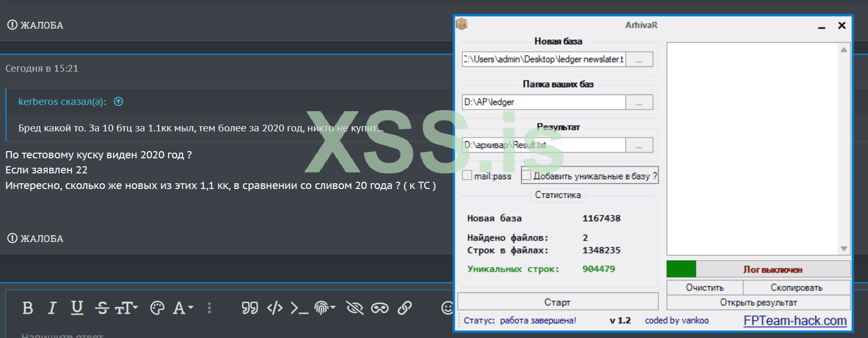The height and width of the screenshot is (338, 868).
Task: Open the fingerprint hidden-content dropdown
Action: tap(325, 308)
